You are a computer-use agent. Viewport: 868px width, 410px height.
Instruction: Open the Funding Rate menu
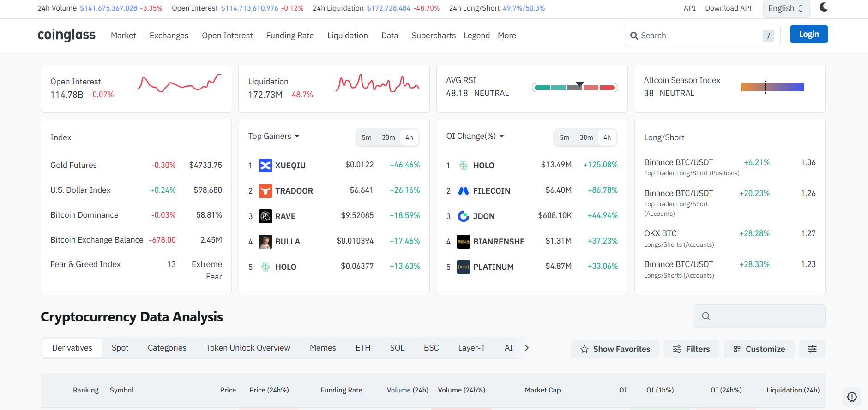coord(290,36)
